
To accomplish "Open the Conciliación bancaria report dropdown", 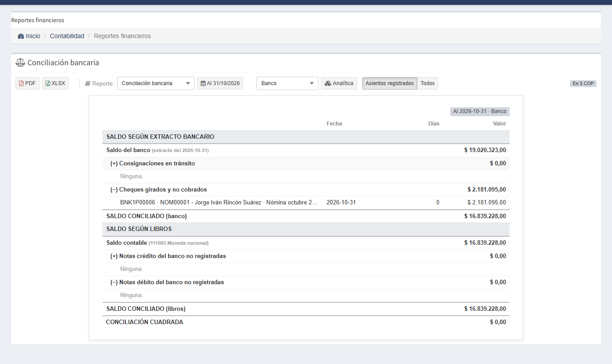I will (156, 83).
